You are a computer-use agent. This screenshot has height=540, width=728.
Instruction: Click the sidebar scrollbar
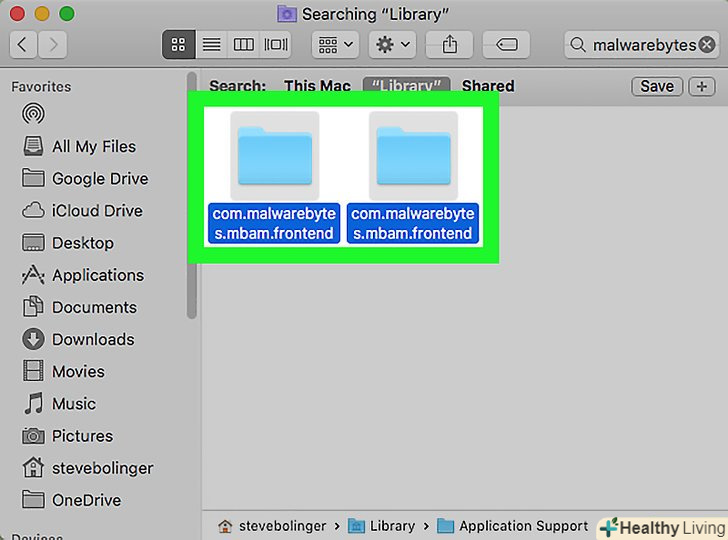(x=192, y=195)
